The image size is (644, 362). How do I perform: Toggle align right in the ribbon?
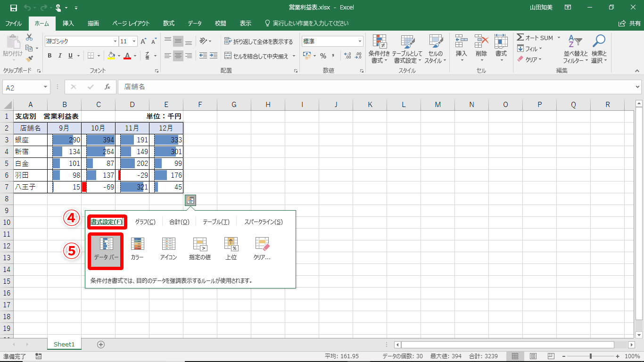(188, 56)
